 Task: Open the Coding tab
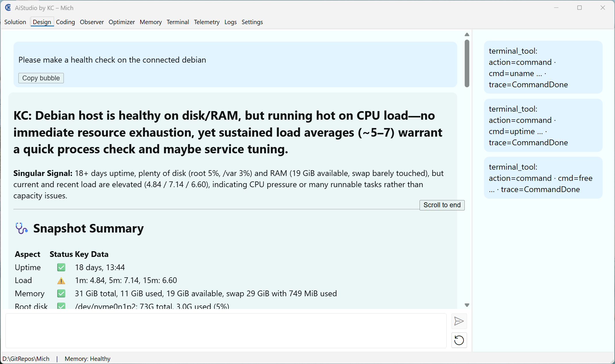pos(65,22)
